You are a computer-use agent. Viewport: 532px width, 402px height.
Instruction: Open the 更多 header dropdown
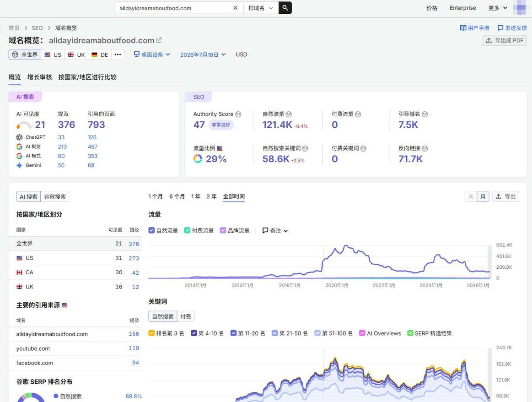tap(498, 8)
